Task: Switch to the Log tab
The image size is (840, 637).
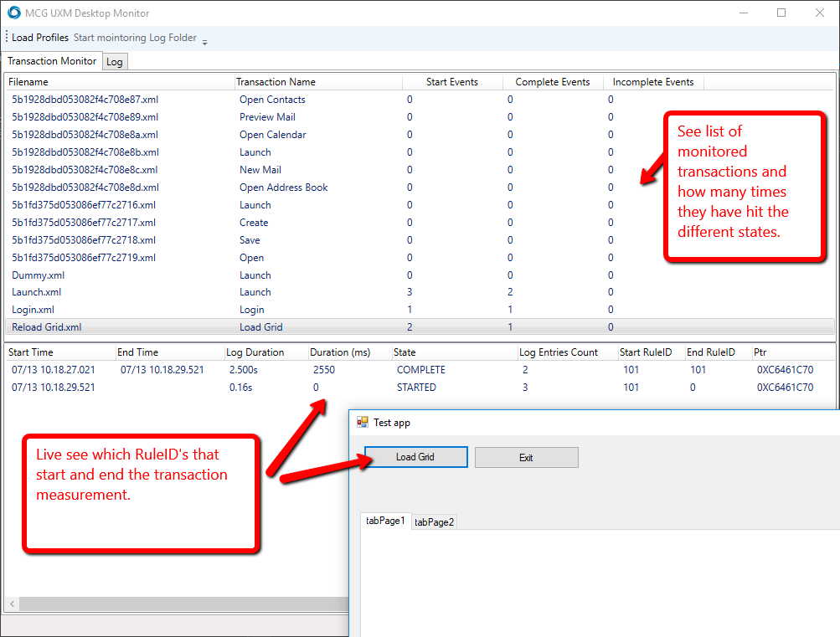Action: 115,62
